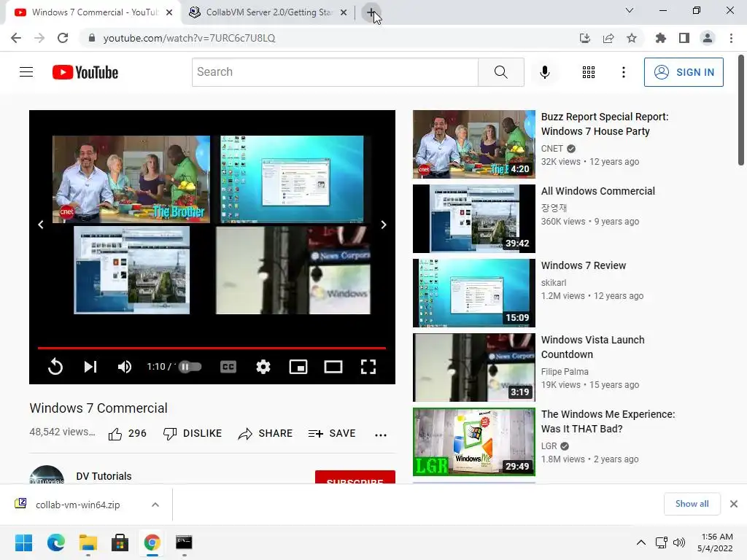Subscribe to DV Tutorials

(355, 477)
